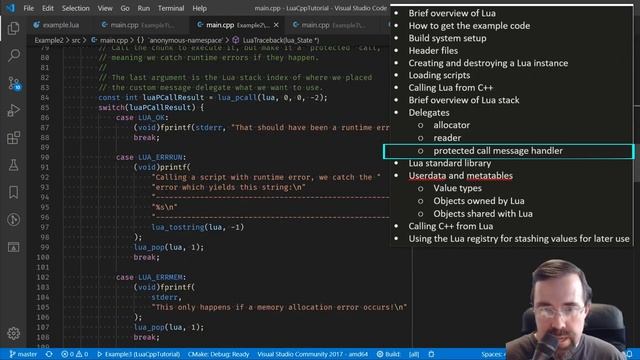Expand the main.cpp breadcrumb segment
Image resolution: width=640 pixels, height=360 pixels.
[114, 40]
